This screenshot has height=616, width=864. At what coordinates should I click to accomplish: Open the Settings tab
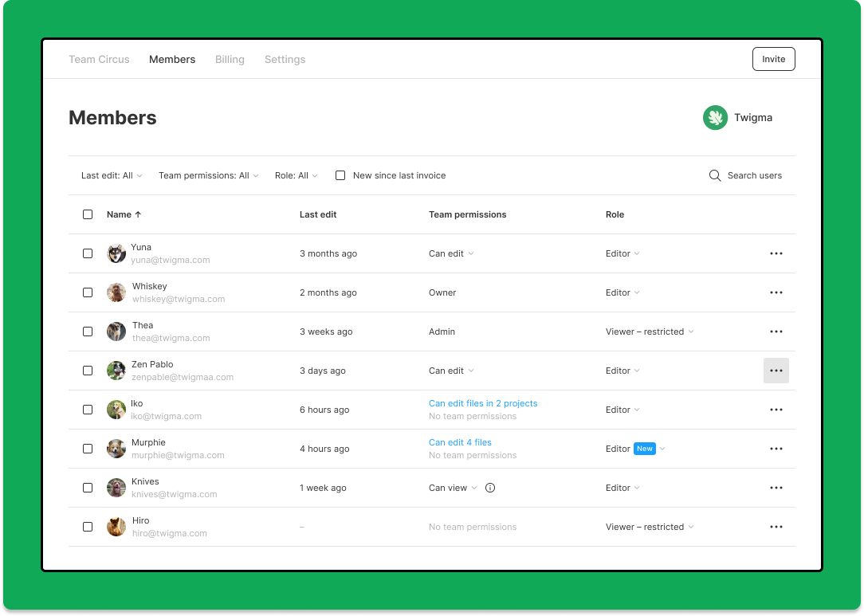tap(285, 59)
